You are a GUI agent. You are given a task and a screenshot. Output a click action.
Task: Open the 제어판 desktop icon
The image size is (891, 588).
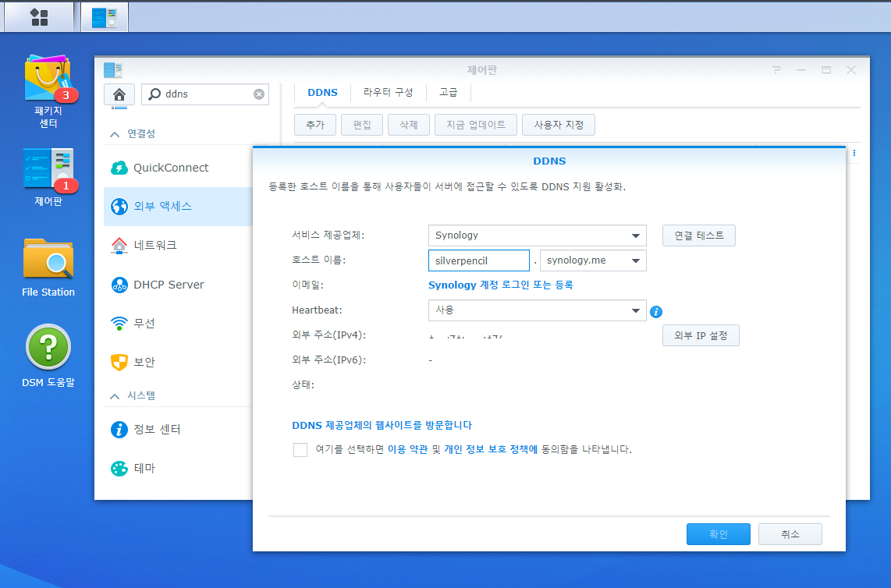coord(48,177)
